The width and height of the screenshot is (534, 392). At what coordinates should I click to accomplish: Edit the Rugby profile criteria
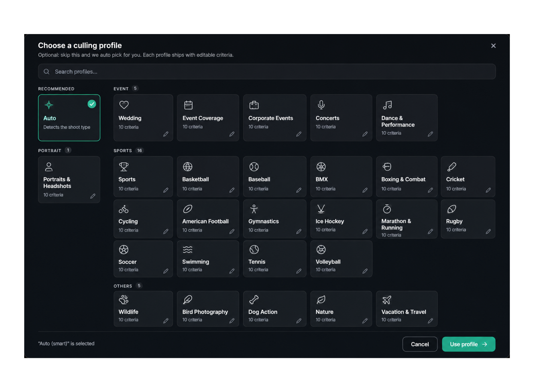pos(488,231)
